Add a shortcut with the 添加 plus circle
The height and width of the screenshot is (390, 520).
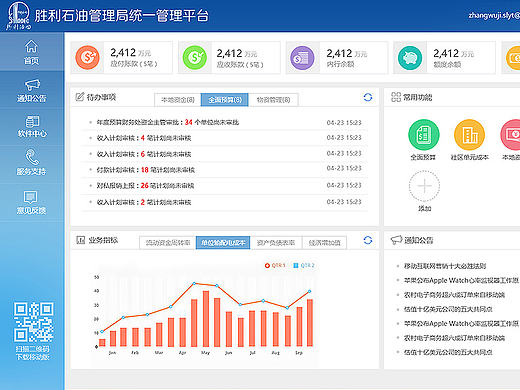[x=424, y=186]
